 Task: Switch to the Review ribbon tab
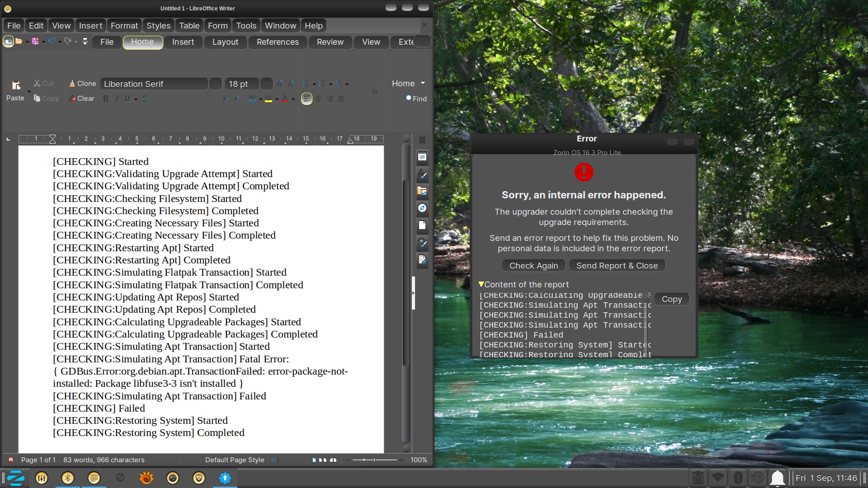click(330, 42)
